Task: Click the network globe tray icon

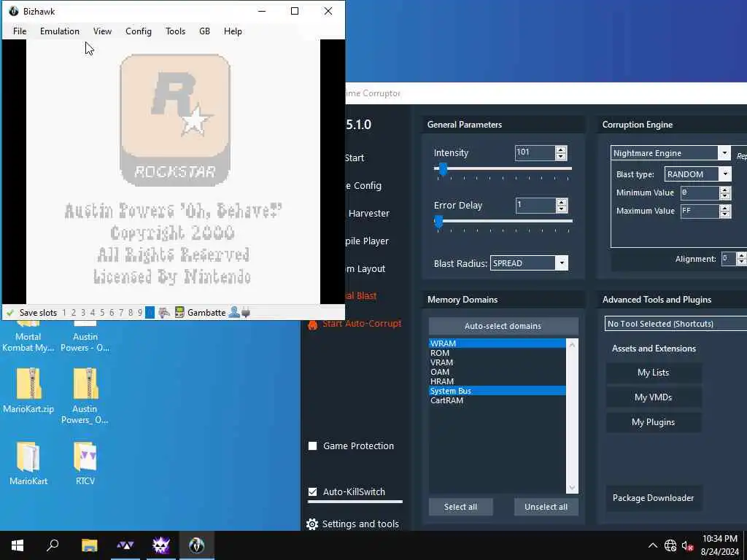Action: tap(670, 545)
